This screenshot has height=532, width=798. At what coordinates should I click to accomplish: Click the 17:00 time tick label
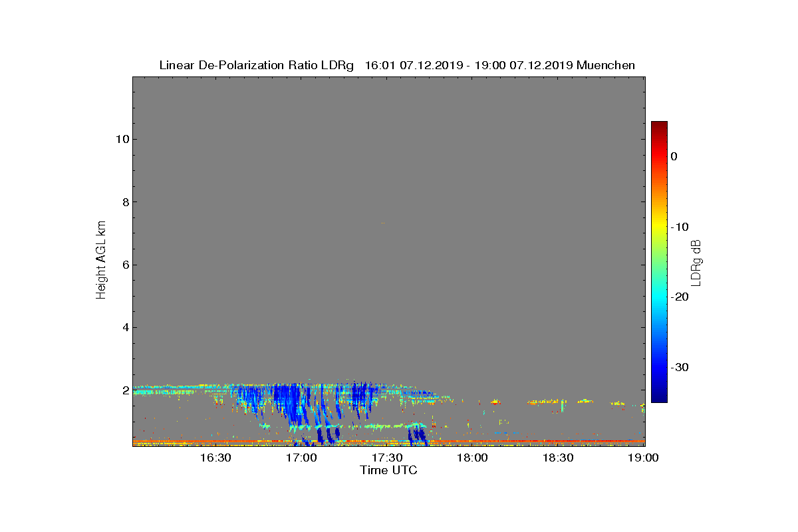[301, 458]
